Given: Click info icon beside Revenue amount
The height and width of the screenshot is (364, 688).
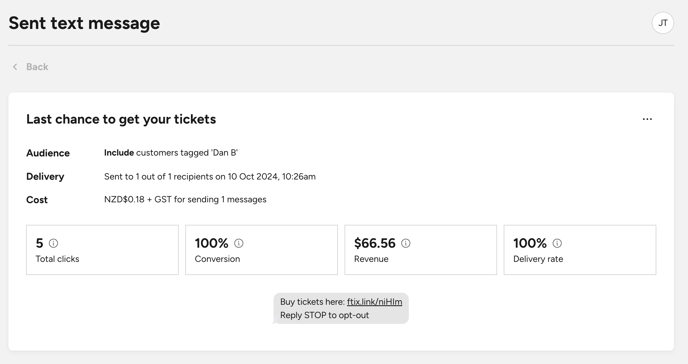Looking at the screenshot, I should [406, 243].
